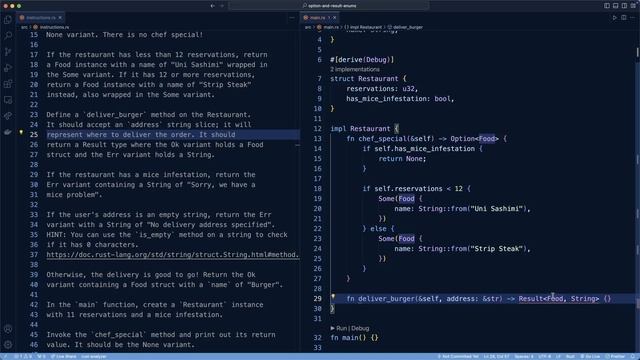Open the Run and Debug view

coord(8,68)
